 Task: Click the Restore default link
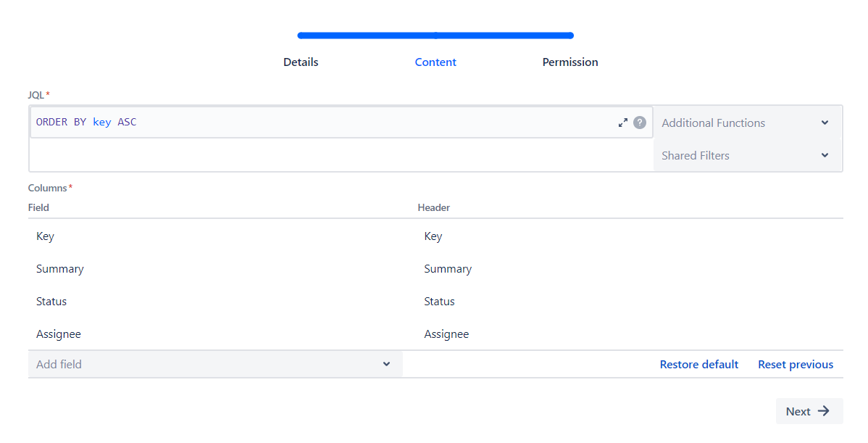click(x=698, y=365)
